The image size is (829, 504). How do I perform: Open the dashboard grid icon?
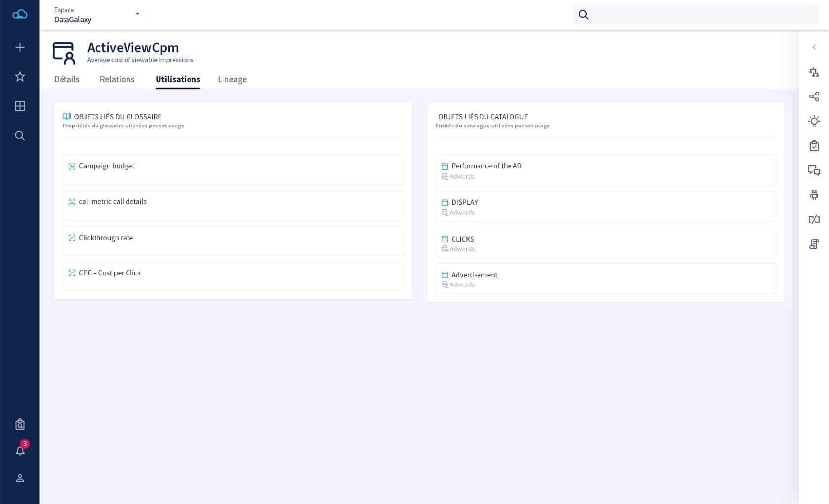click(x=20, y=106)
